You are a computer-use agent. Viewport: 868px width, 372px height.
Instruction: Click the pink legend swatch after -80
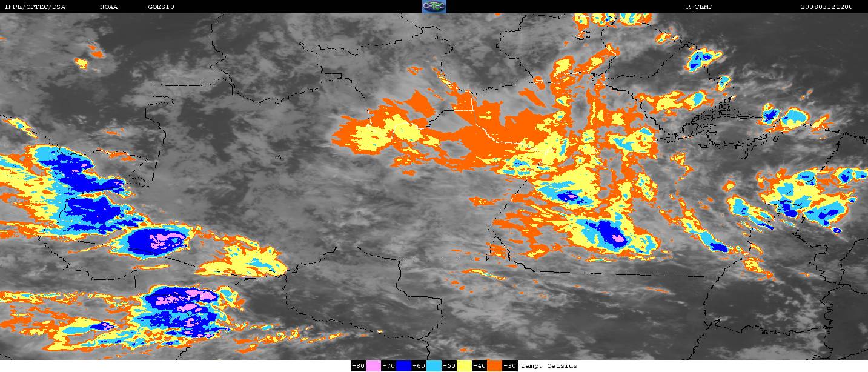[373, 366]
